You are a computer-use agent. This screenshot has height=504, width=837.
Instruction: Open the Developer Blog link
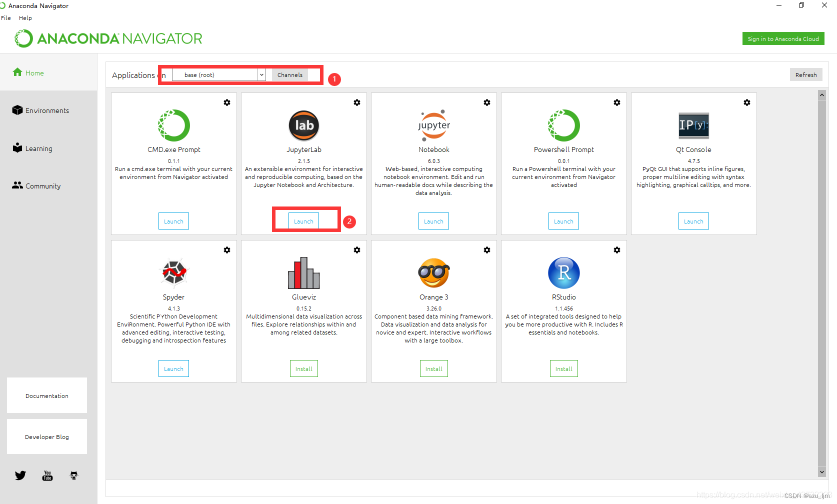tap(47, 436)
